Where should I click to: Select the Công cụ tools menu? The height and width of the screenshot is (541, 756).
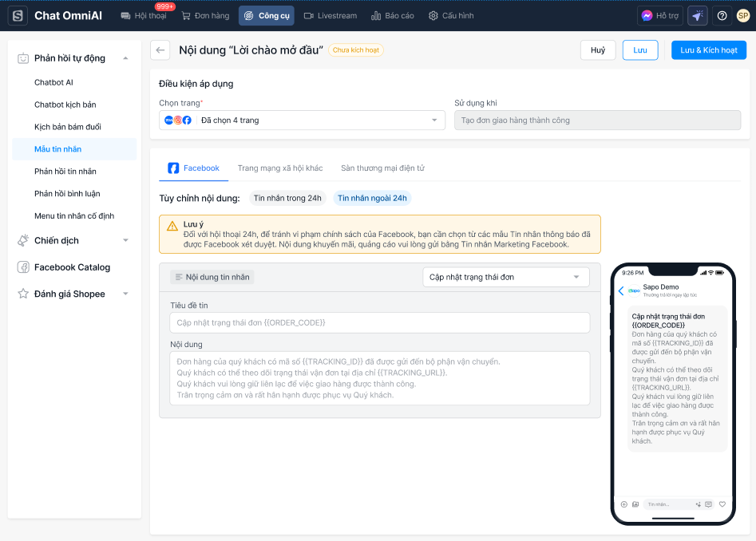[267, 15]
